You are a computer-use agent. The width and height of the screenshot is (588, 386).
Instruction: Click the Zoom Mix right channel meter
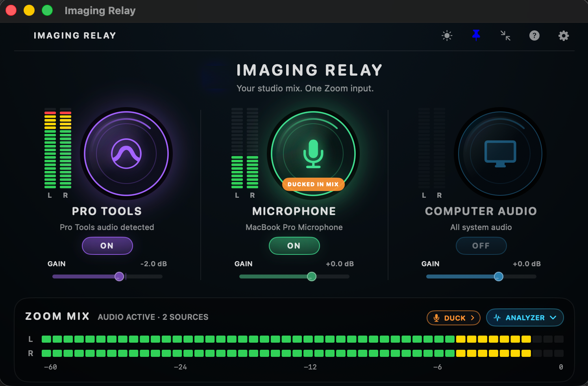303,353
